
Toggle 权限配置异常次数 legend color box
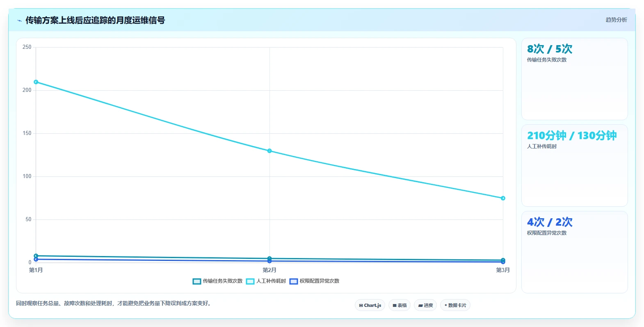[294, 281]
